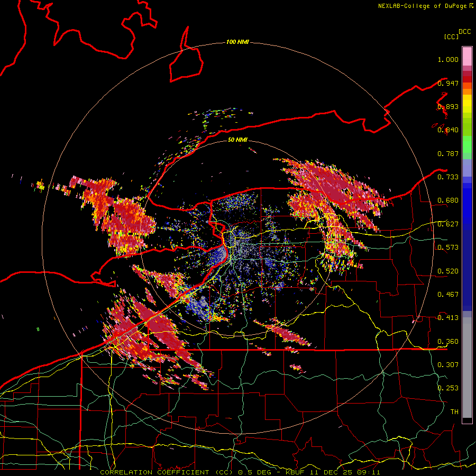Click the NEXLAB-College of DuPage credit text

(422, 6)
